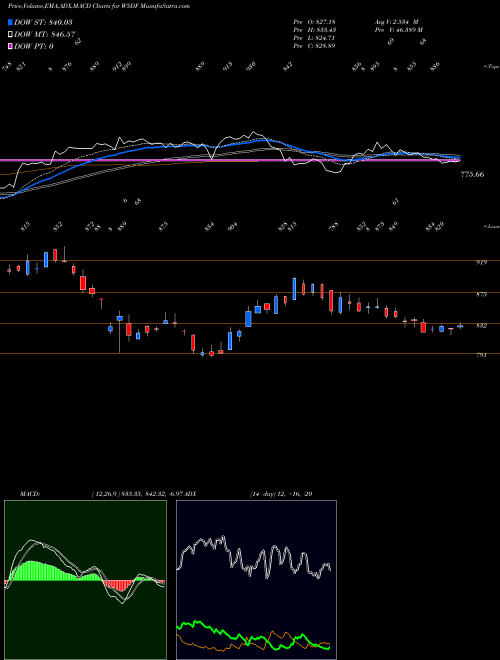Open the green MACD histogram panel
The image size is (500, 660).
(x=85, y=580)
